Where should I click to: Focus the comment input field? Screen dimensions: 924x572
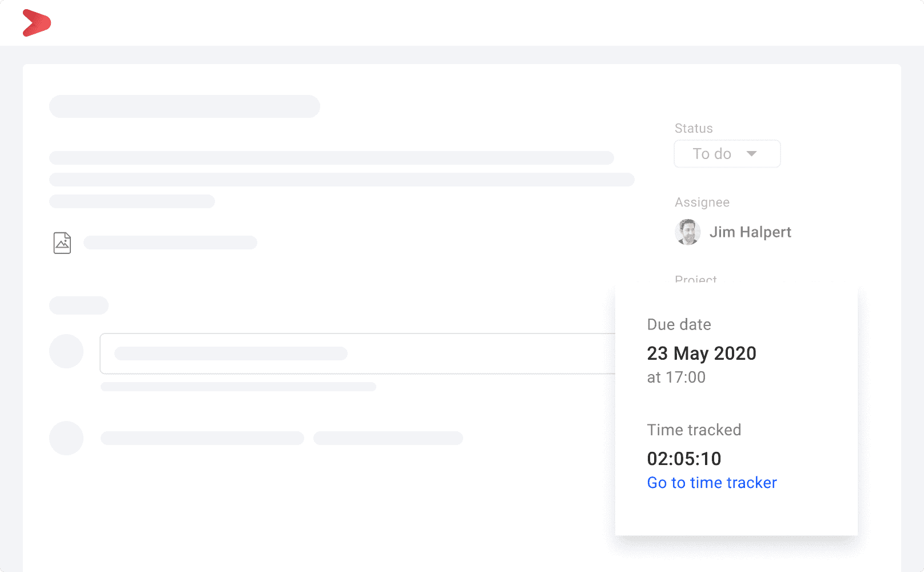pos(358,353)
